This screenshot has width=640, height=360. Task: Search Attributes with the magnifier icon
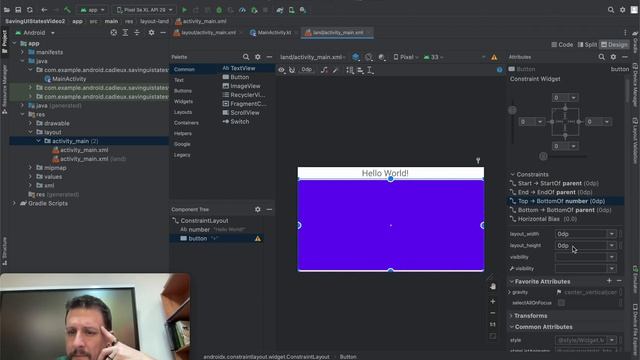602,57
